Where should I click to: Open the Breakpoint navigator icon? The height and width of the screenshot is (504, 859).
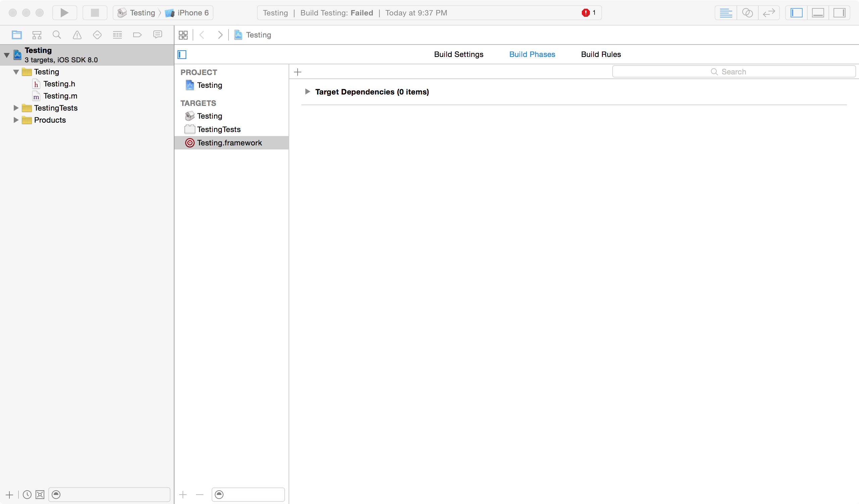[x=137, y=35]
